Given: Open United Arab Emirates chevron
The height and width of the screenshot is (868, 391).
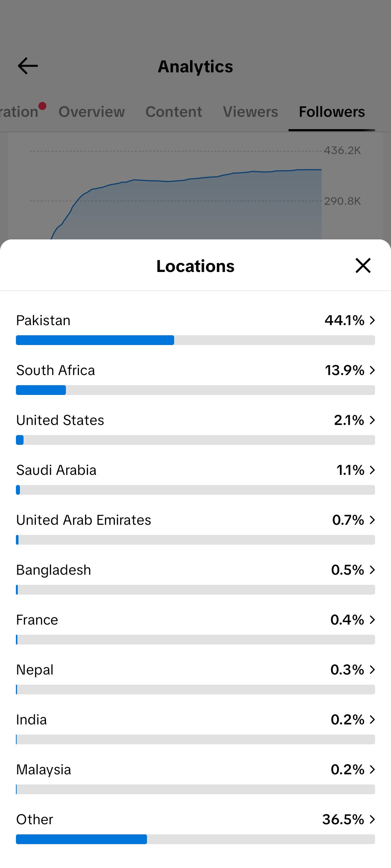Looking at the screenshot, I should pos(372,520).
